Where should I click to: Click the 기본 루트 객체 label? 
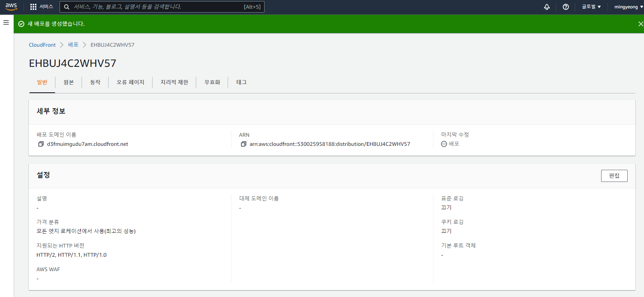pyautogui.click(x=458, y=246)
